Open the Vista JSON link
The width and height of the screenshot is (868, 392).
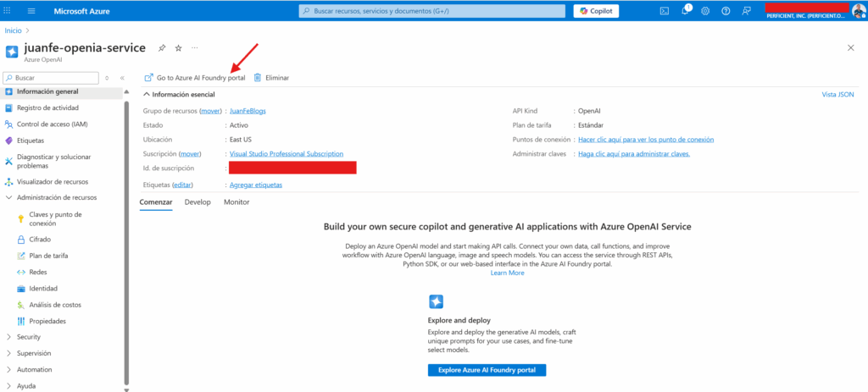click(837, 94)
